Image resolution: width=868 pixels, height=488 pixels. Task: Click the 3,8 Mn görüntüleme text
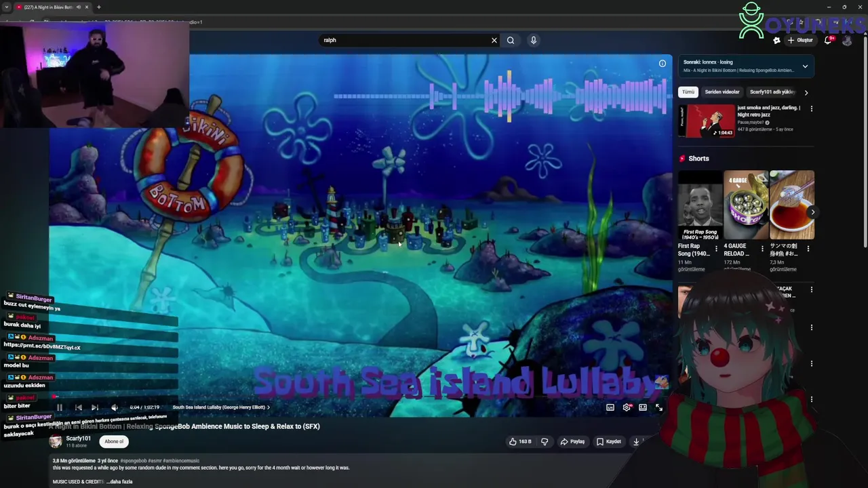tap(74, 461)
